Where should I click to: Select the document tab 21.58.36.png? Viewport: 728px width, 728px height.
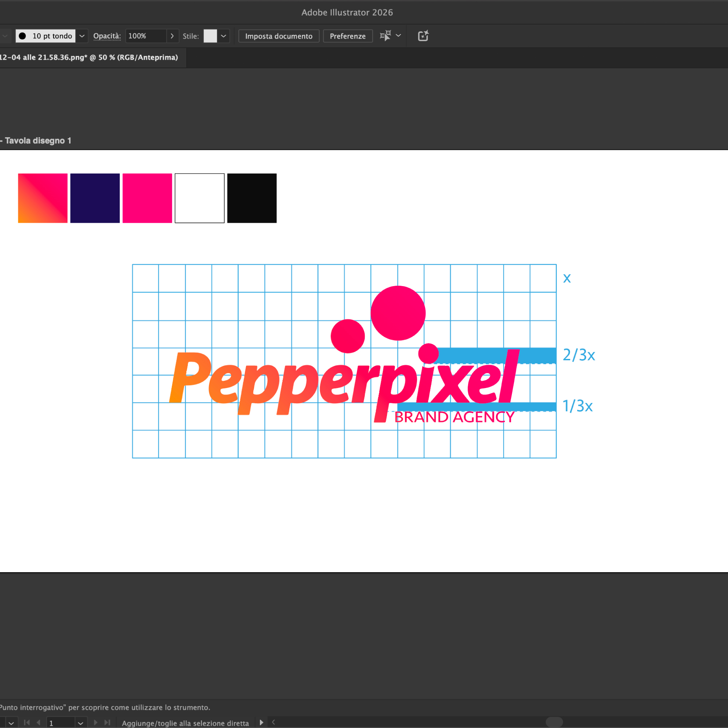click(x=89, y=57)
